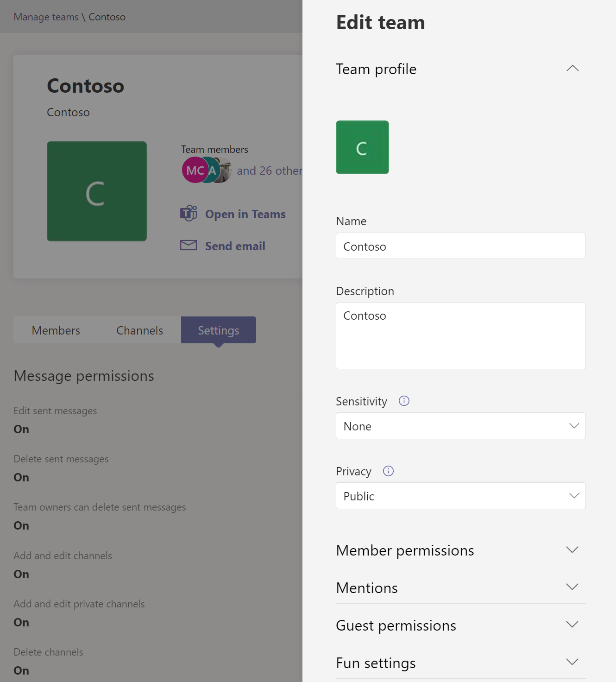
Task: Click the 'Edit team' panel heading
Action: click(380, 22)
